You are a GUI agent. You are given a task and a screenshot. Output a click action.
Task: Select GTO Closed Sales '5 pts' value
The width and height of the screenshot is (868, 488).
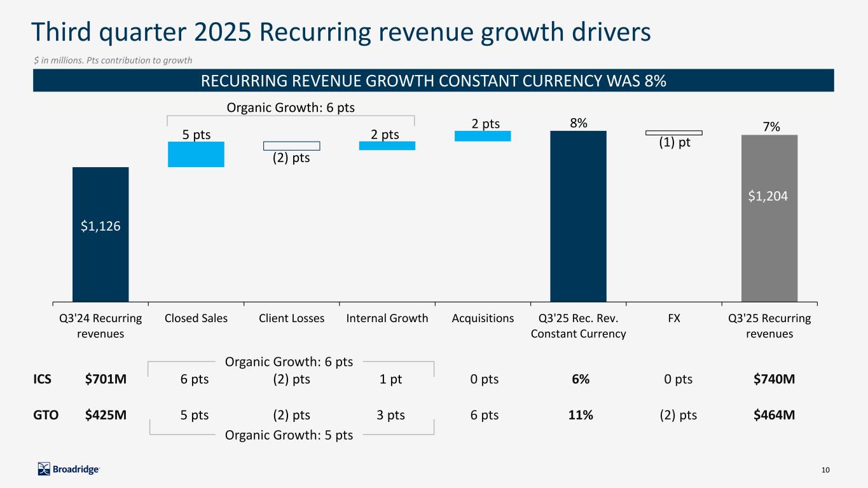pos(195,416)
